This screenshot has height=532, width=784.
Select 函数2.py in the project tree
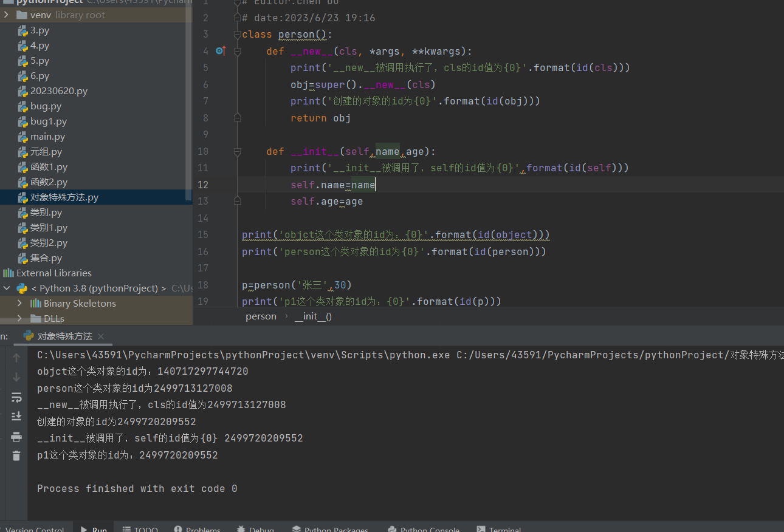[49, 182]
